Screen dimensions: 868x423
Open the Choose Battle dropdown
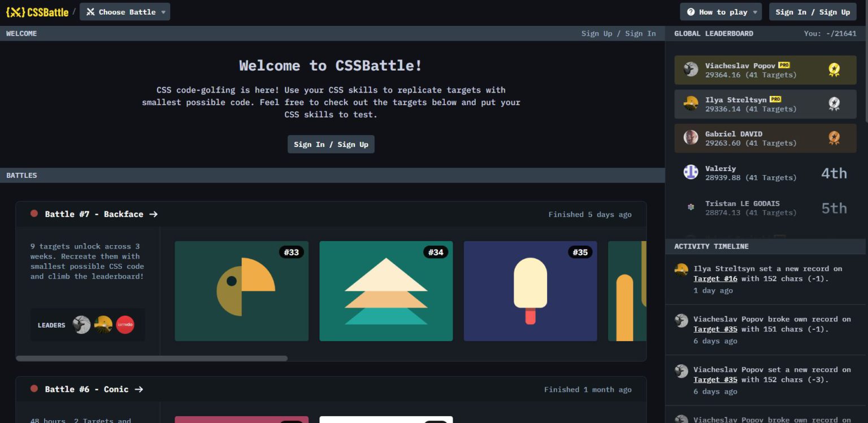pos(125,12)
